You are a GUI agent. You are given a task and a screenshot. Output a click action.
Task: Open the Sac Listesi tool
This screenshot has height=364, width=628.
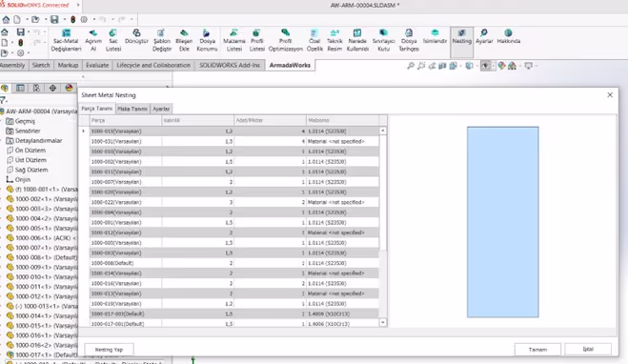pyautogui.click(x=113, y=40)
